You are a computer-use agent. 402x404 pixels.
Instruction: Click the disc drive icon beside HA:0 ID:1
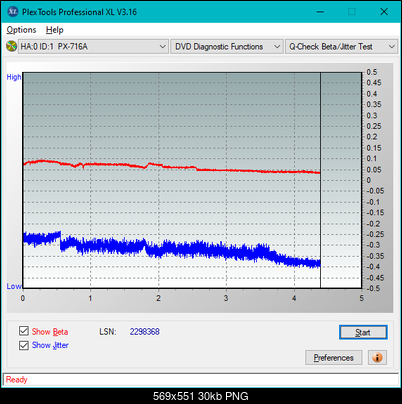coord(11,46)
